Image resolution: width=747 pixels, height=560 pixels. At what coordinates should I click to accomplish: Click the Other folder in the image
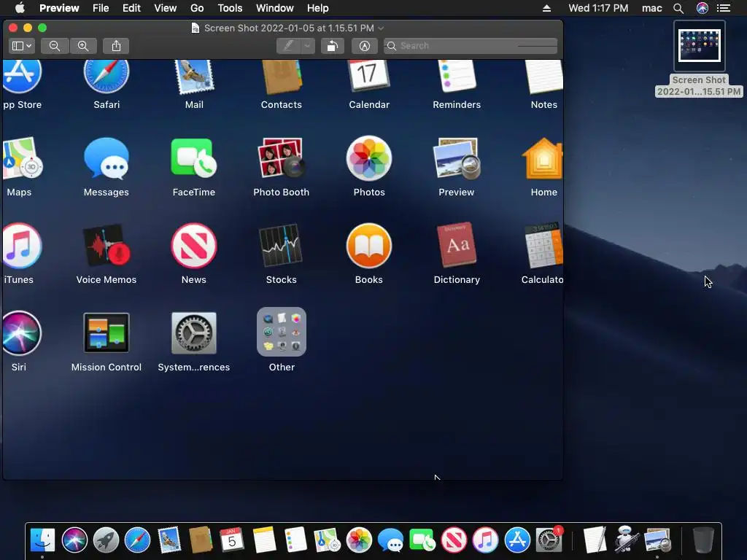coord(282,332)
